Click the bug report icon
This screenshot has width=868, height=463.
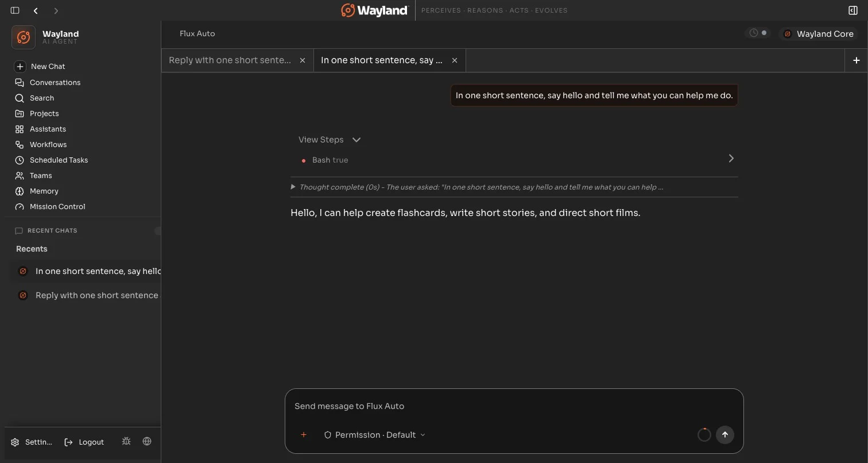126,441
